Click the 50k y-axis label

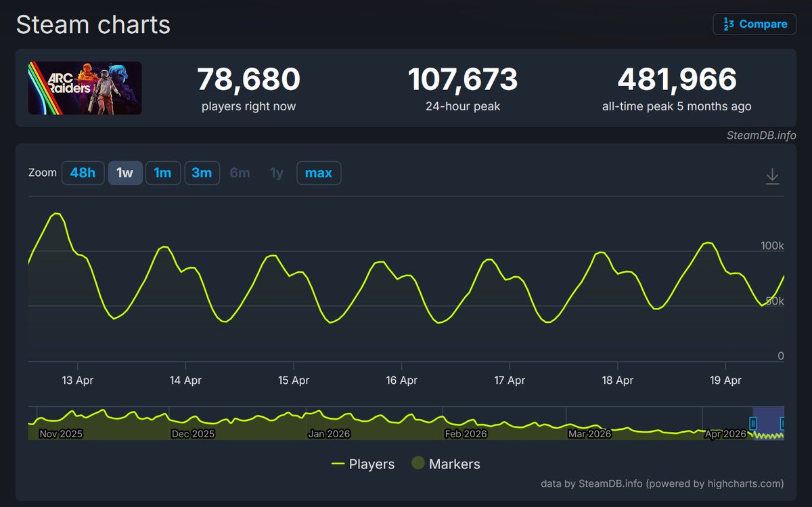775,301
